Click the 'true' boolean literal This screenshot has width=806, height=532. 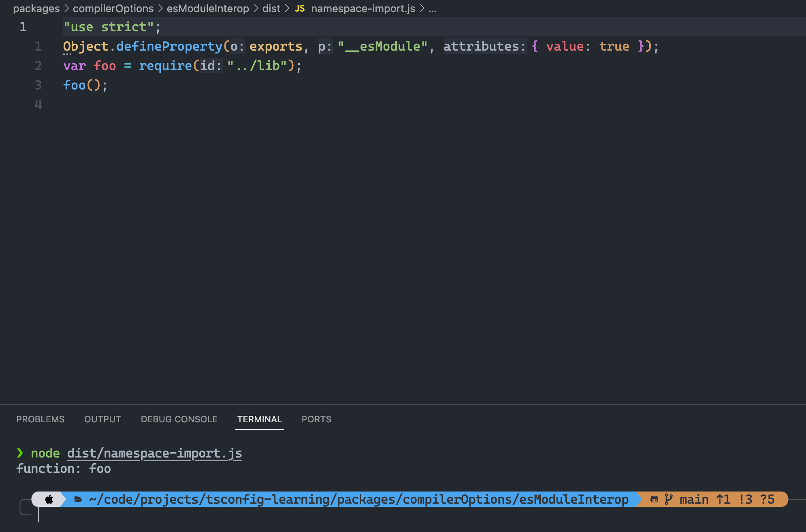pos(614,47)
